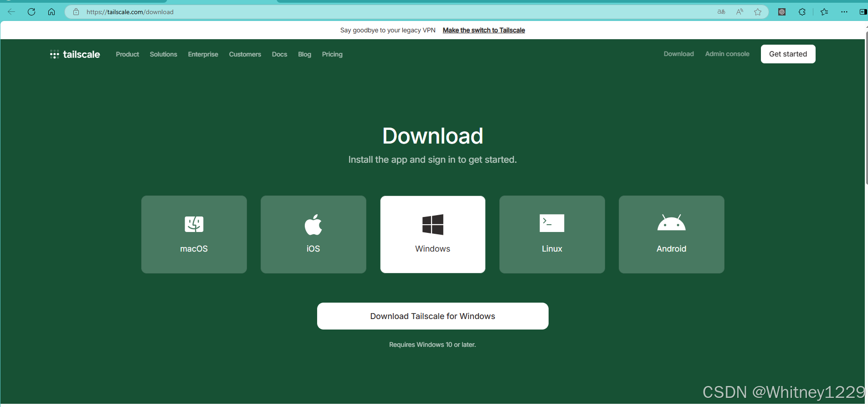Click Make the switch to Tailscale
Image resolution: width=868 pixels, height=407 pixels.
pos(484,30)
